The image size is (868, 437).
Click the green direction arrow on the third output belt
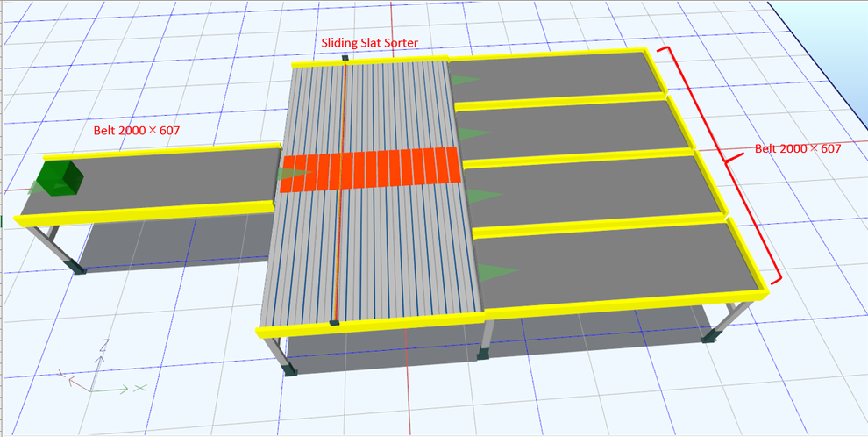484,196
